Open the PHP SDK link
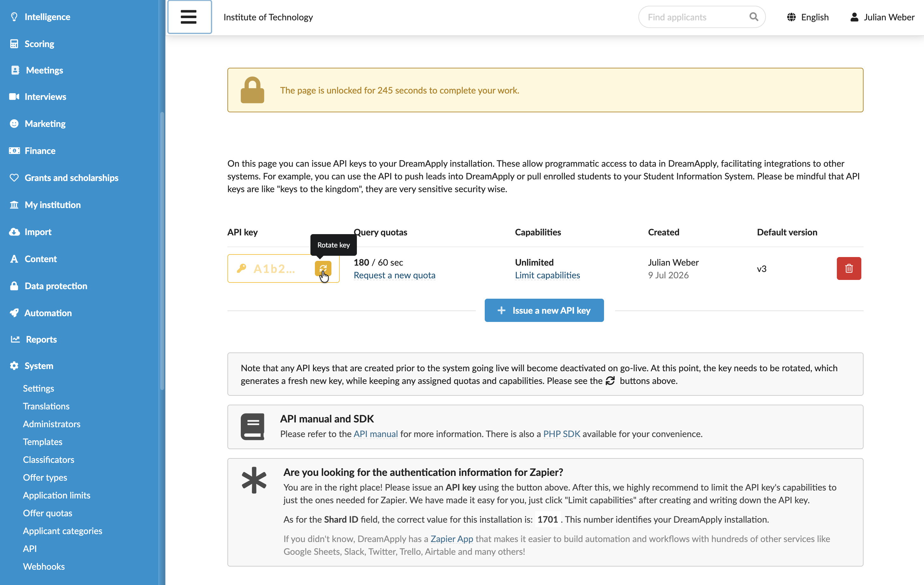The height and width of the screenshot is (585, 924). tap(561, 434)
